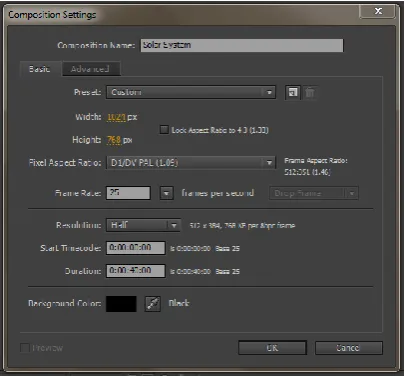Screen dimensions: 405x376
Task: Click the Duration field
Action: 136,271
